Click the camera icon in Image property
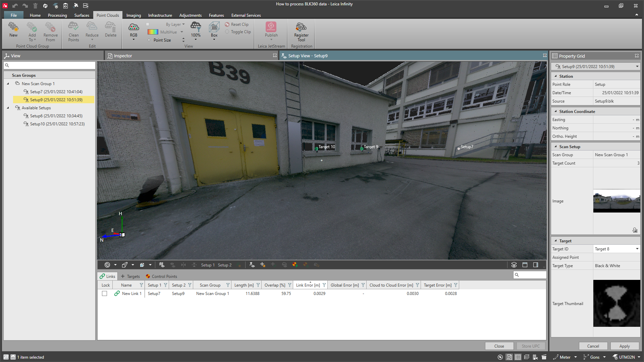The image size is (644, 362). (635, 230)
